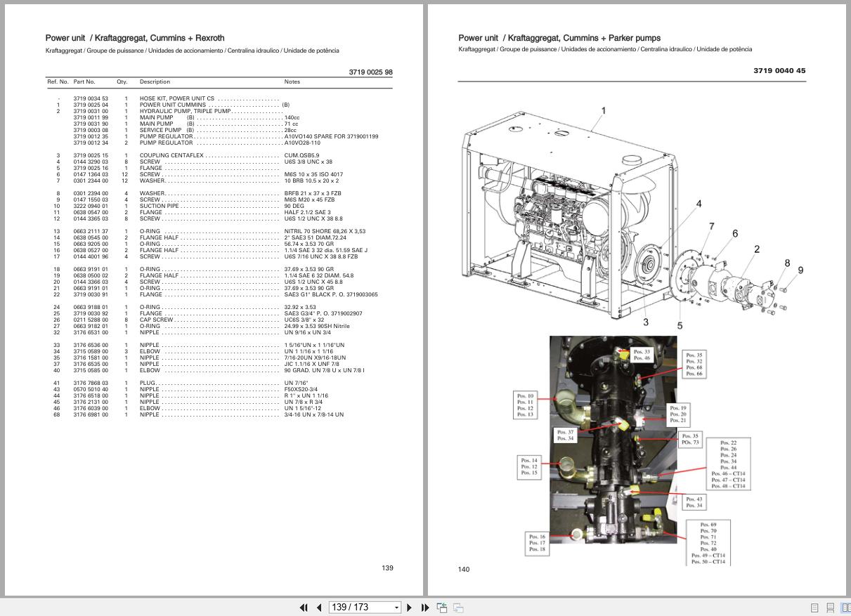Switch to continuous page view

click(x=830, y=608)
